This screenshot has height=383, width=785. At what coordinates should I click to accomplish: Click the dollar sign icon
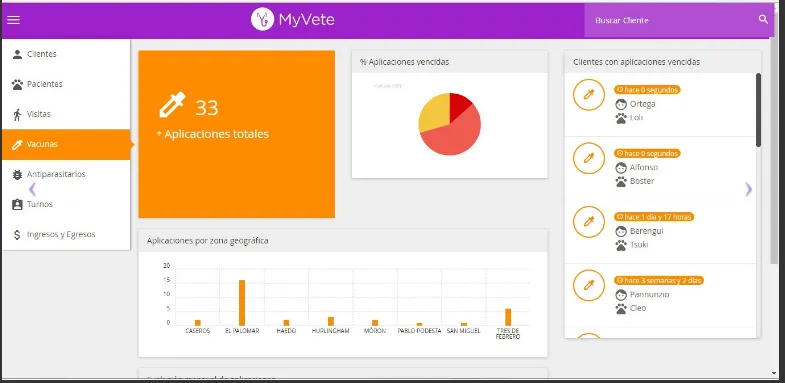click(x=17, y=235)
